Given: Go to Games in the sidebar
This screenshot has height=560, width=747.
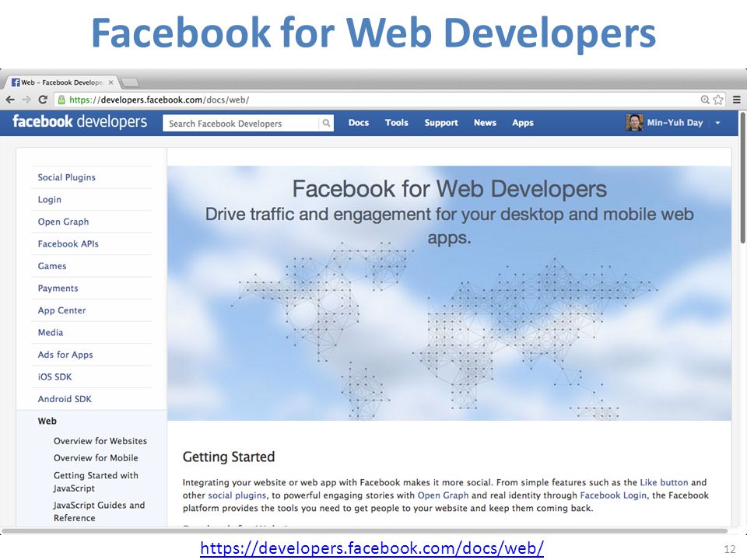Looking at the screenshot, I should (52, 266).
